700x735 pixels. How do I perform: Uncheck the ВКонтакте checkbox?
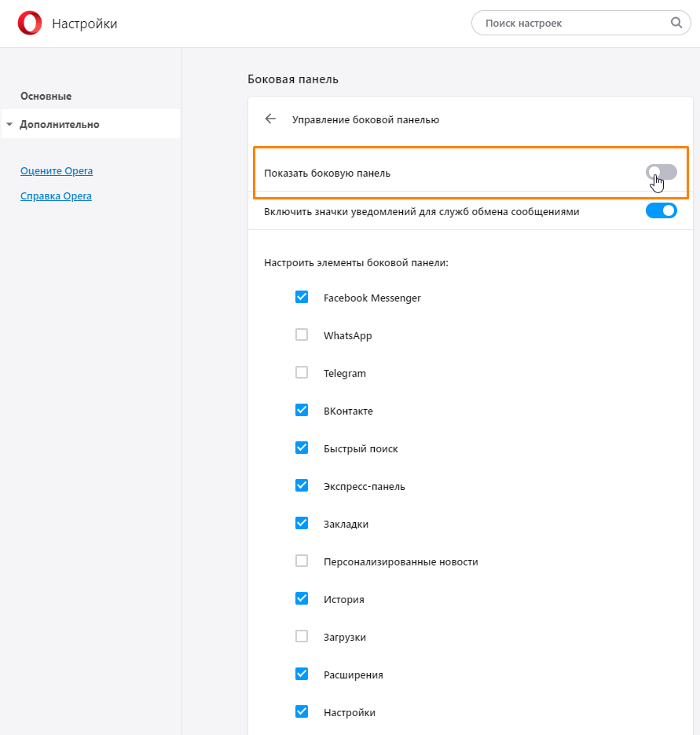[302, 410]
